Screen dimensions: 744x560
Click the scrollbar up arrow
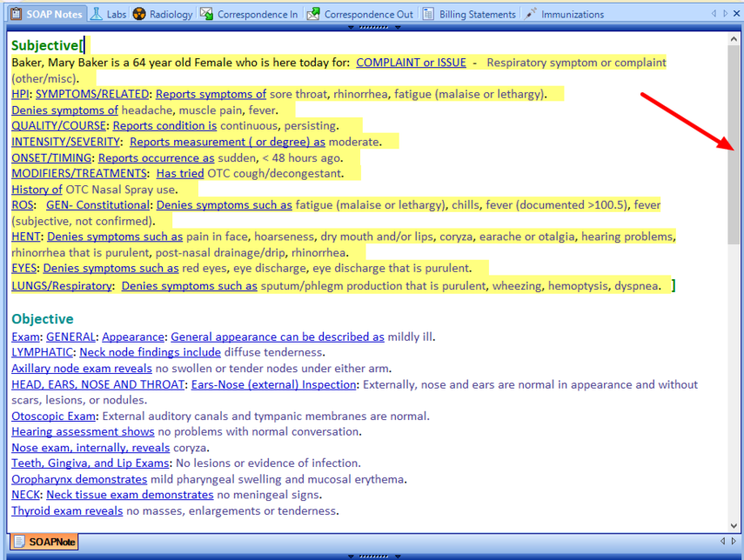pos(733,38)
